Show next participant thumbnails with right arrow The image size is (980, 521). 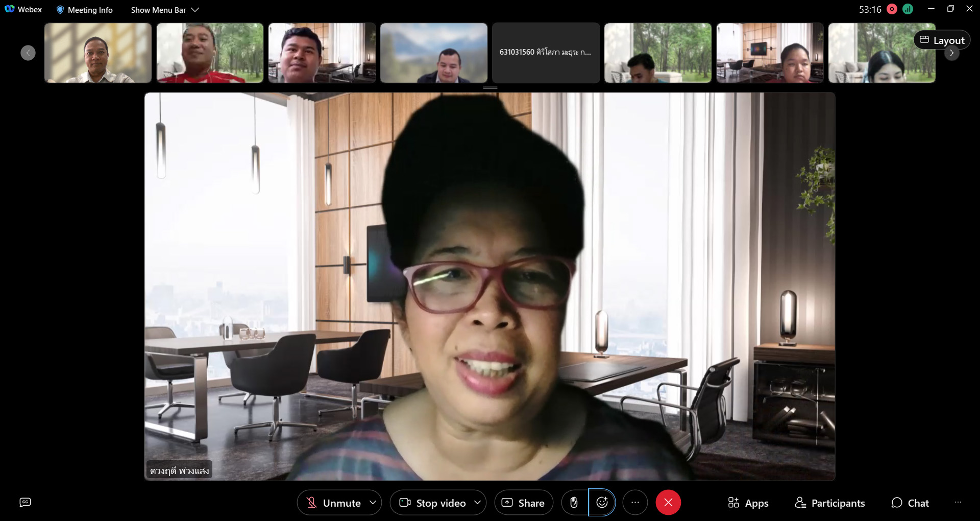pyautogui.click(x=951, y=53)
